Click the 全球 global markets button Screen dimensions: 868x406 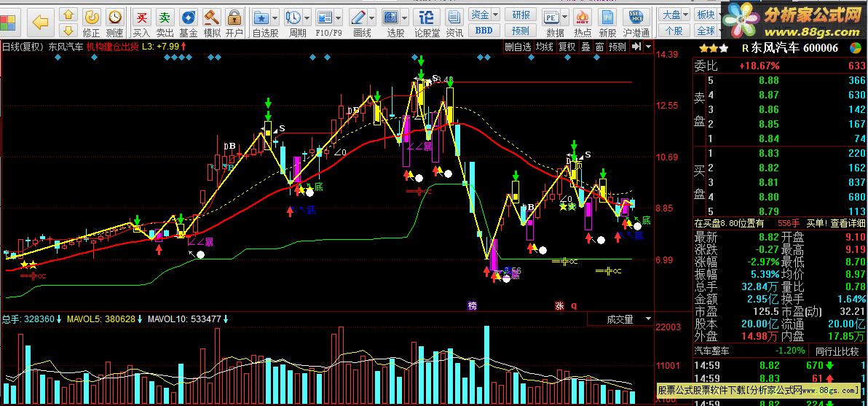pyautogui.click(x=706, y=31)
